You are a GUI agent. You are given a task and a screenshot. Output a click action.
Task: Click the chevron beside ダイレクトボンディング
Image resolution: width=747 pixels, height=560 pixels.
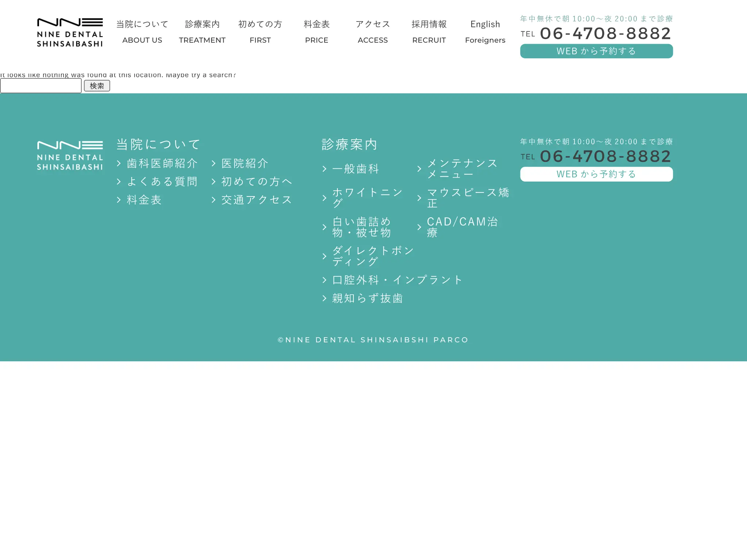[x=325, y=256]
